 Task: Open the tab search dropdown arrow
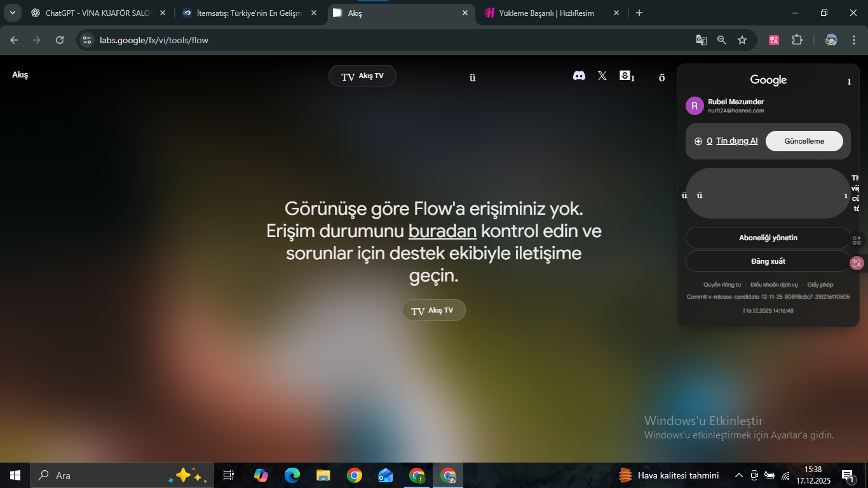click(13, 13)
